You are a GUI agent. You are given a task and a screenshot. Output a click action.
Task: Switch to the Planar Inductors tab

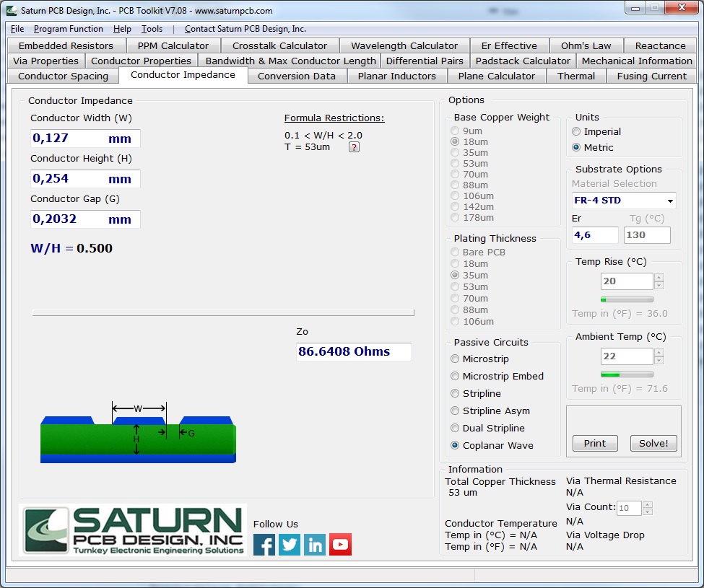(x=397, y=76)
